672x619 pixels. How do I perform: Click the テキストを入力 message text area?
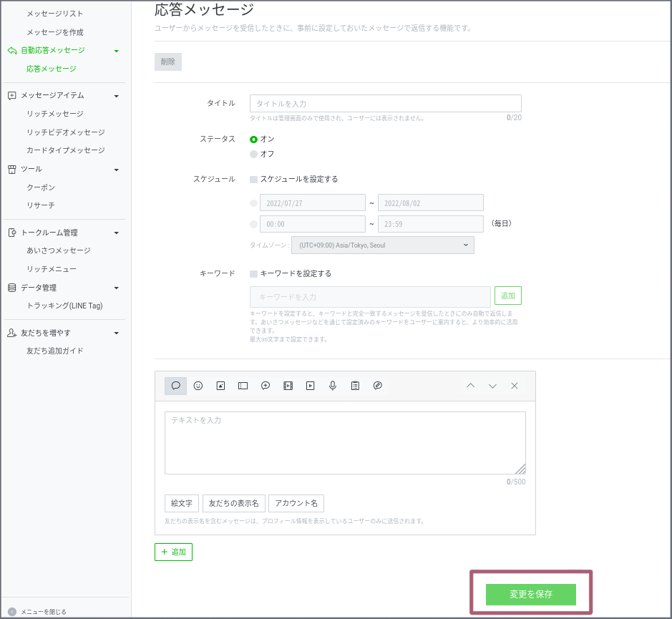coord(345,442)
